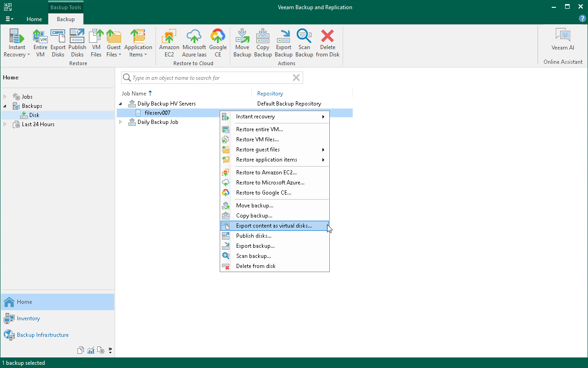Switch to the Backup ribbon tab
The height and width of the screenshot is (368, 588).
[x=66, y=19]
